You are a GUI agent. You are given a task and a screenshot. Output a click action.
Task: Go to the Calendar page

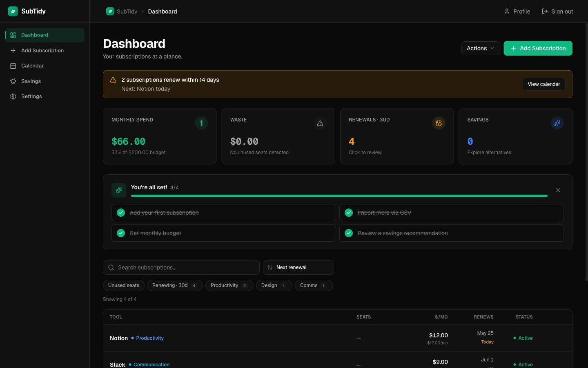45,66
